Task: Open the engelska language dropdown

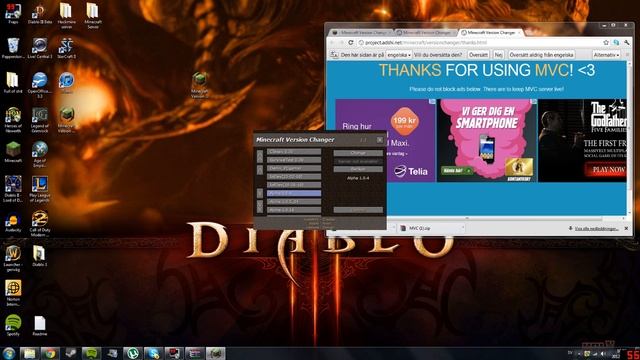Action: [399, 55]
